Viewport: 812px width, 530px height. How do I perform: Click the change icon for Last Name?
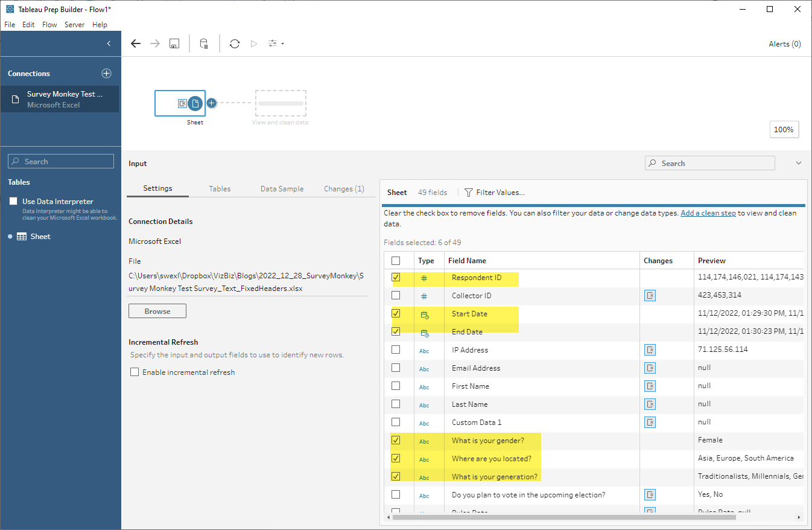click(x=650, y=404)
